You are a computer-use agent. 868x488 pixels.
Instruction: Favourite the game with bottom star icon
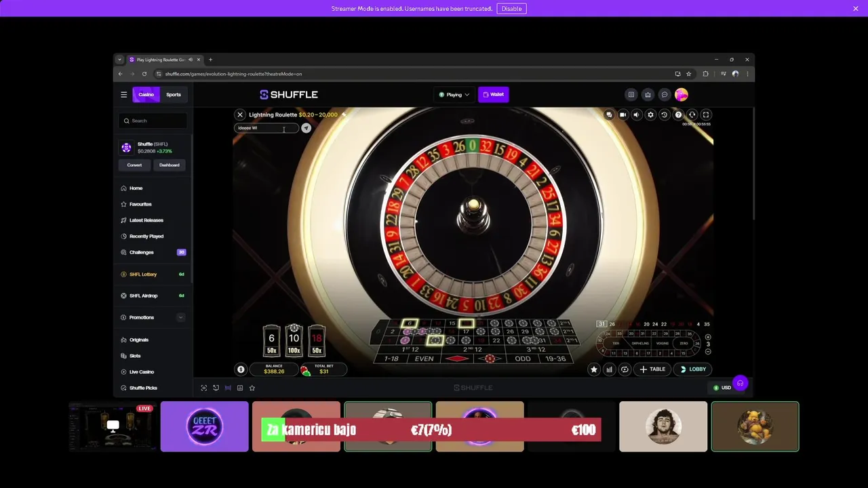coord(252,388)
